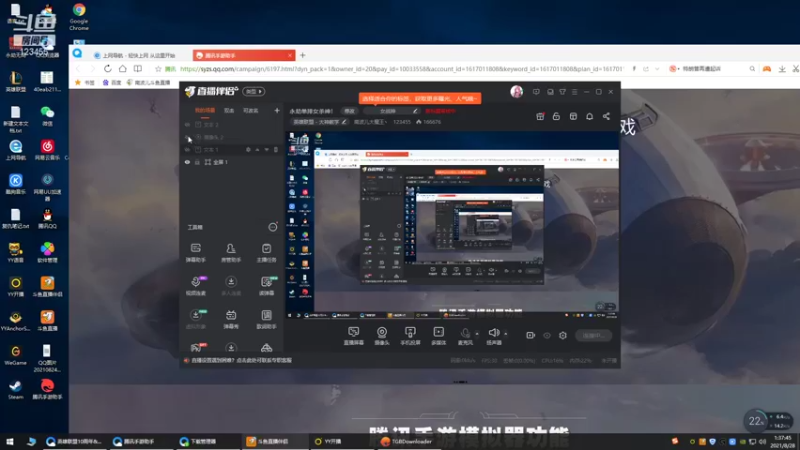Open stream settings gear in bottom bar
The height and width of the screenshot is (450, 800).
point(563,335)
